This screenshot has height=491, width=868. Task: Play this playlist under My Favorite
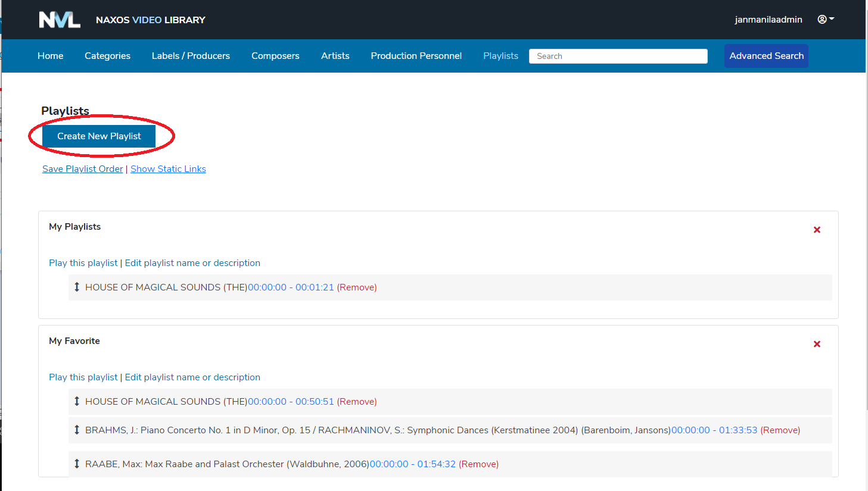pyautogui.click(x=83, y=377)
